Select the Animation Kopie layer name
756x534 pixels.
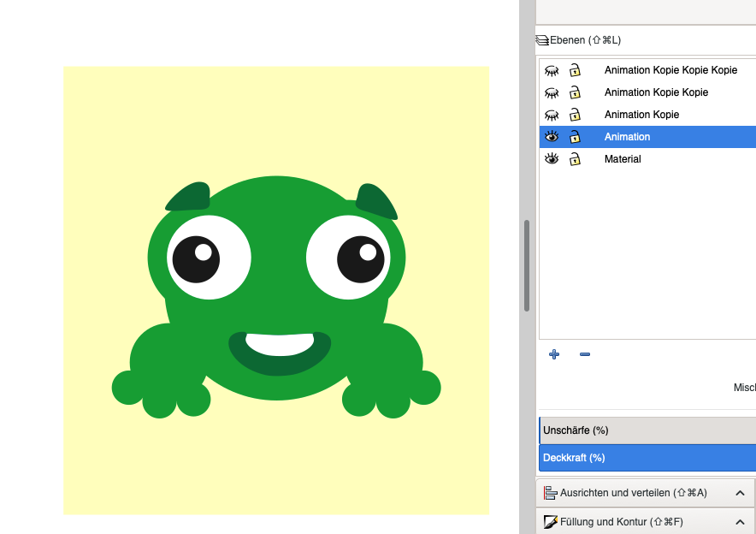coord(641,115)
